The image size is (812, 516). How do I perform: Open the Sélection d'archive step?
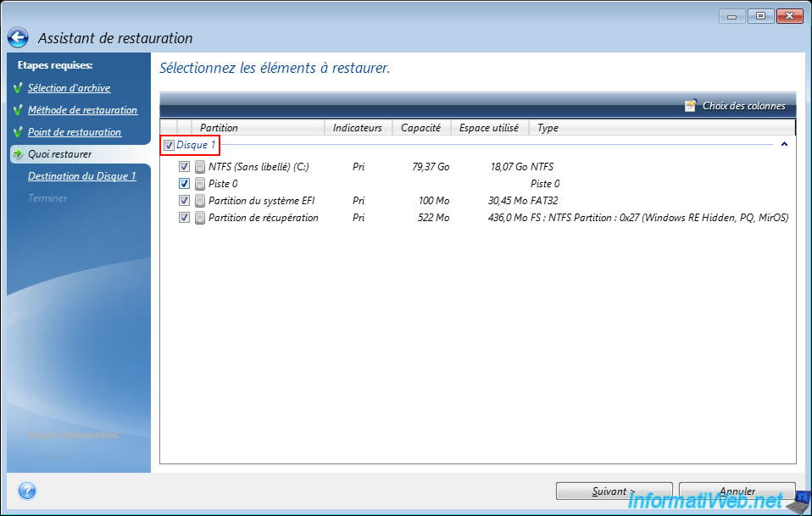tap(69, 88)
